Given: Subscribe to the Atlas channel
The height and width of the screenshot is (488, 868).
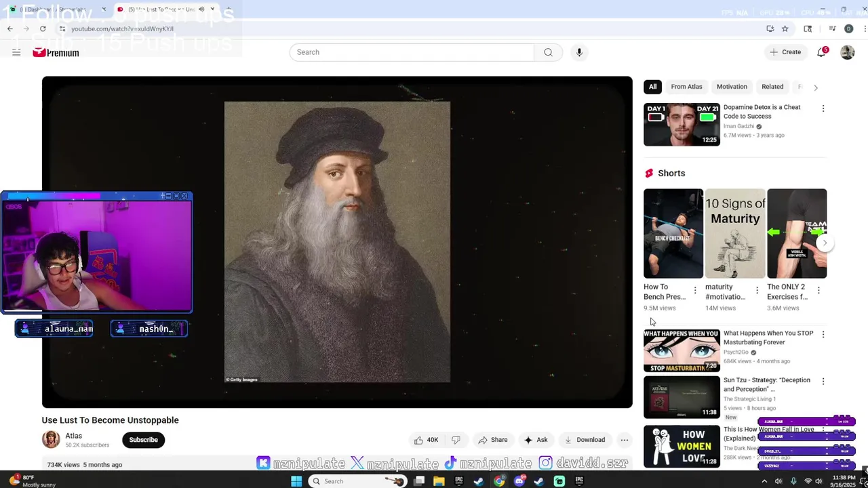Looking at the screenshot, I should [x=144, y=440].
